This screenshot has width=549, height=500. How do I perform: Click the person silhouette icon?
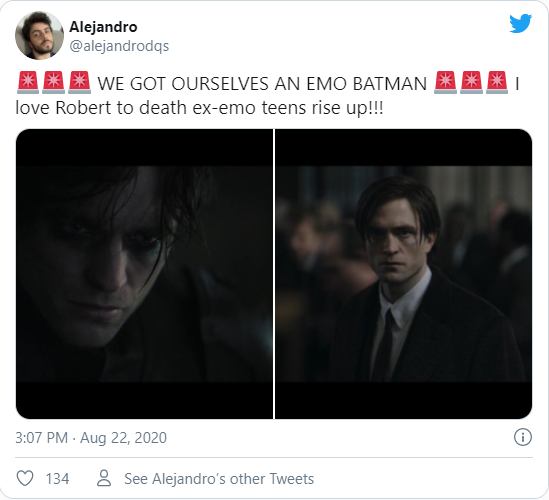pos(104,478)
